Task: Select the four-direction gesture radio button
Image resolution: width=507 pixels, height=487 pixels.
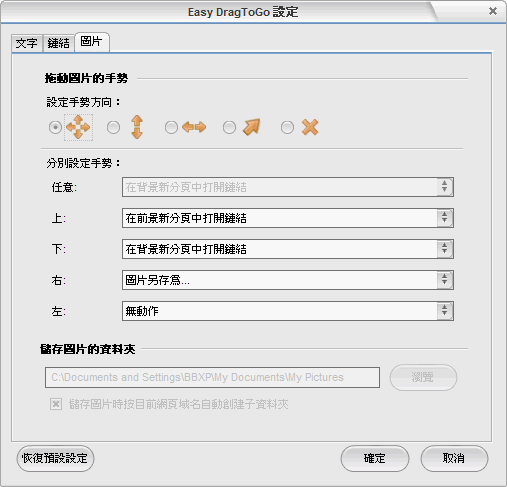Action: tap(55, 127)
